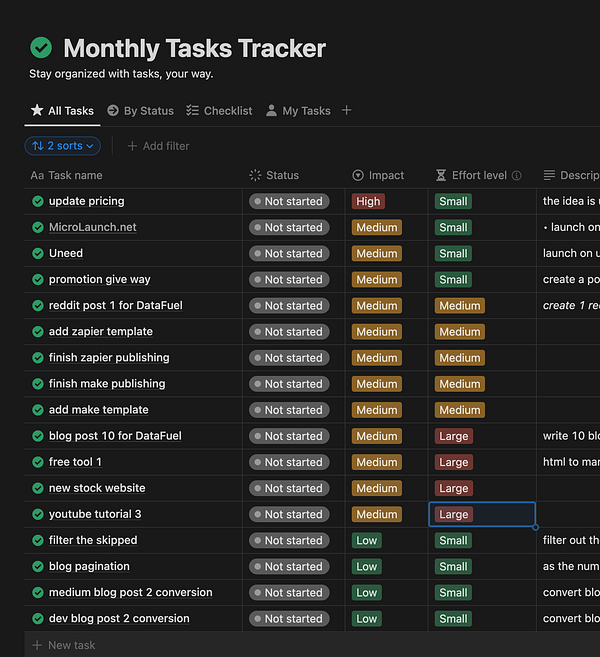
Task: Open the MicroLaunch.net task link
Action: coord(92,227)
